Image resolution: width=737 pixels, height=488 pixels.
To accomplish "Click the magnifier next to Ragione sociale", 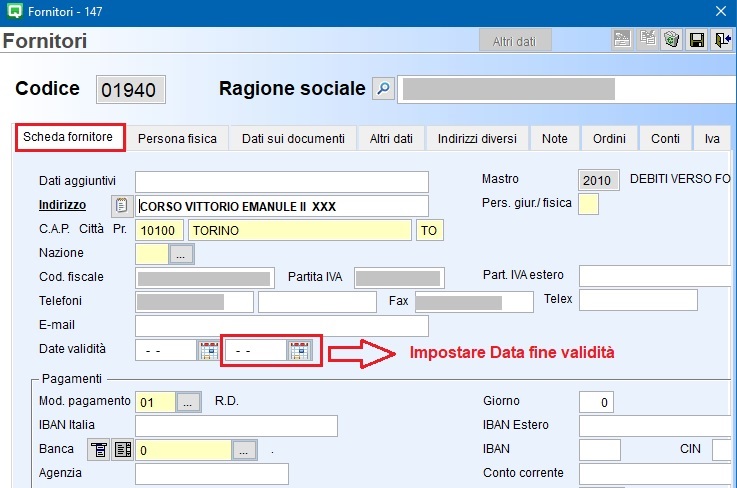I will point(383,89).
